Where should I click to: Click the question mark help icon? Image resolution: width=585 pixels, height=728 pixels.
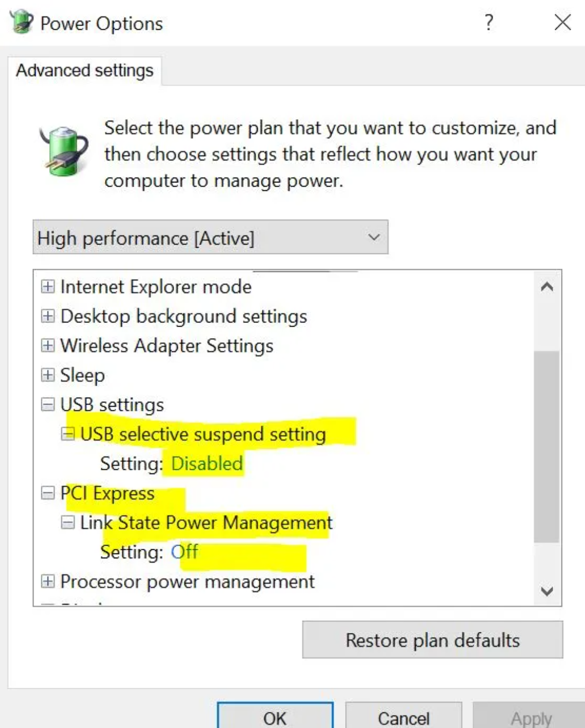tap(488, 22)
